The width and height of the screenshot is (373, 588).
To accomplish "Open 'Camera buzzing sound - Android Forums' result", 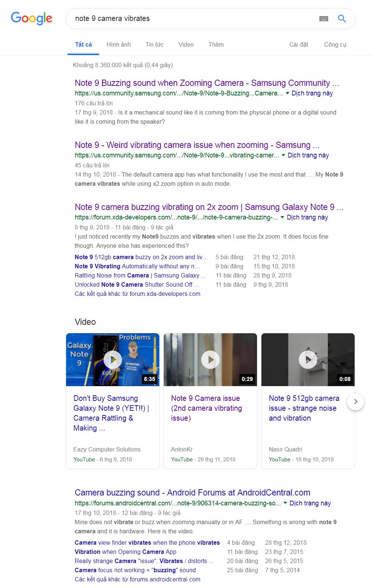I will (192, 493).
